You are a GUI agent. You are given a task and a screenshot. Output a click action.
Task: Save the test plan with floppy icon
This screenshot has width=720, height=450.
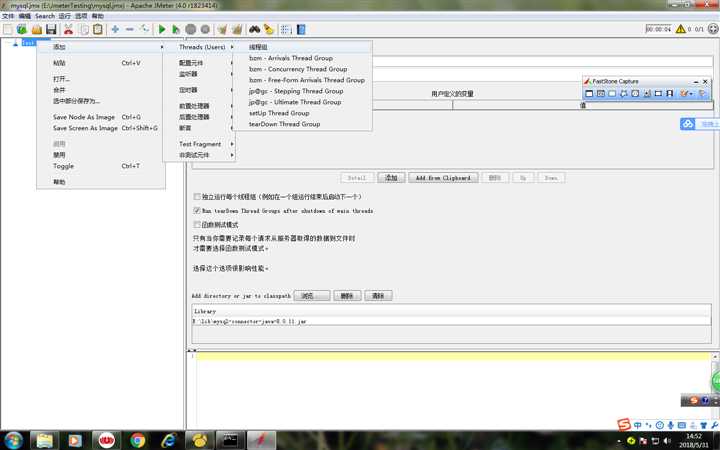click(51, 29)
